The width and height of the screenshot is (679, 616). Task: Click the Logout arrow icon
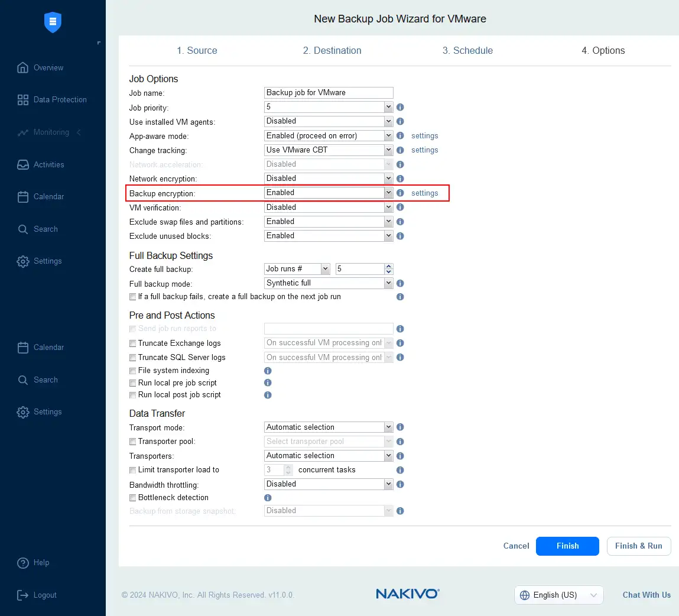pyautogui.click(x=22, y=595)
